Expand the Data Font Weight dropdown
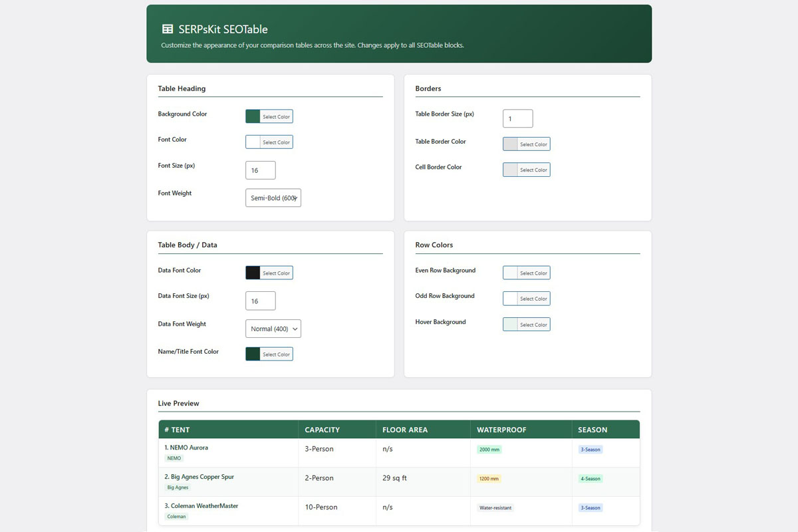Image resolution: width=798 pixels, height=532 pixels. point(273,329)
